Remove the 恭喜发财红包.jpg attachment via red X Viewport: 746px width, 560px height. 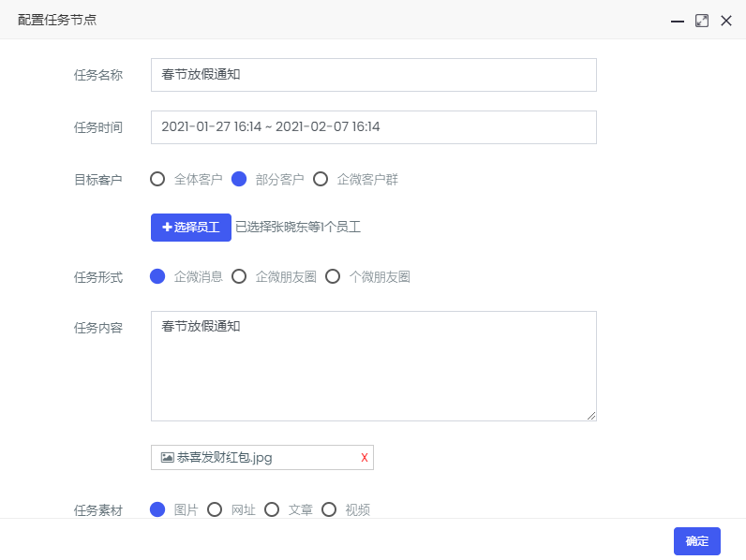pos(365,458)
